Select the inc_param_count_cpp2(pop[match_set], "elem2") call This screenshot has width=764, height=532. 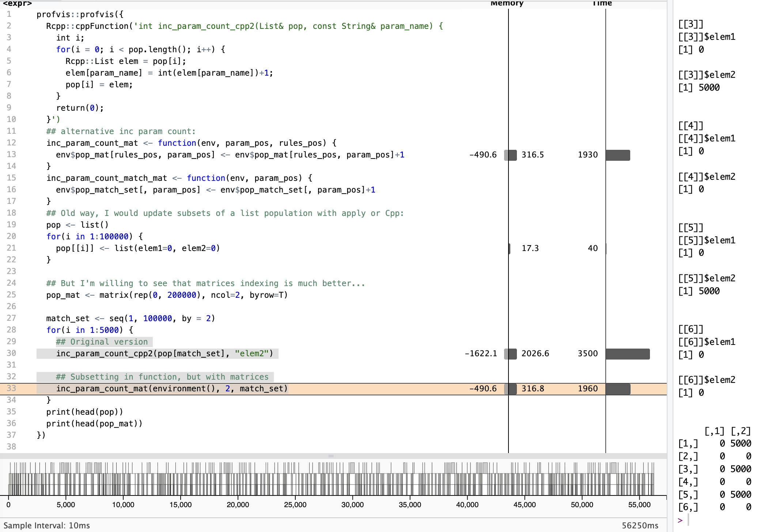[x=165, y=354]
